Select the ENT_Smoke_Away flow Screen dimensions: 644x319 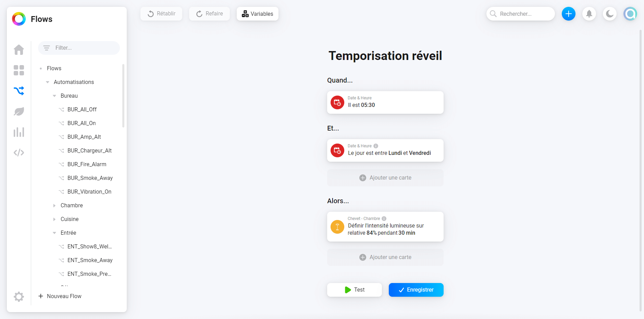coord(90,260)
